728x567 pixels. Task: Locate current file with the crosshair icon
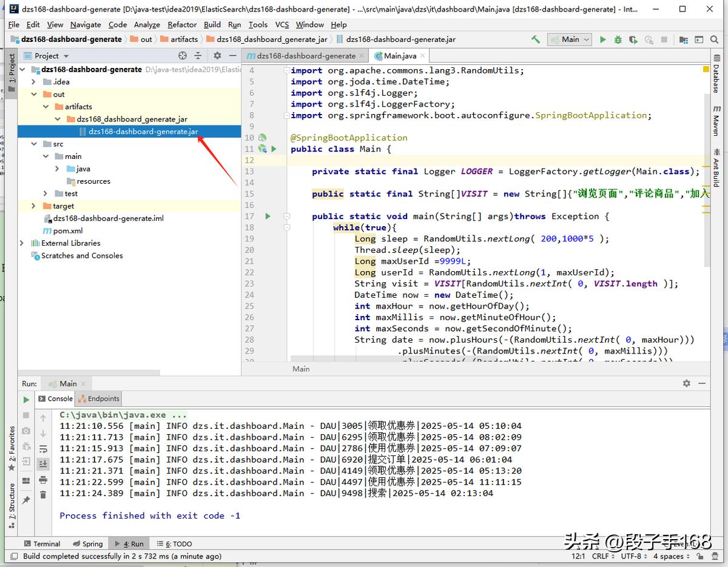coord(183,55)
